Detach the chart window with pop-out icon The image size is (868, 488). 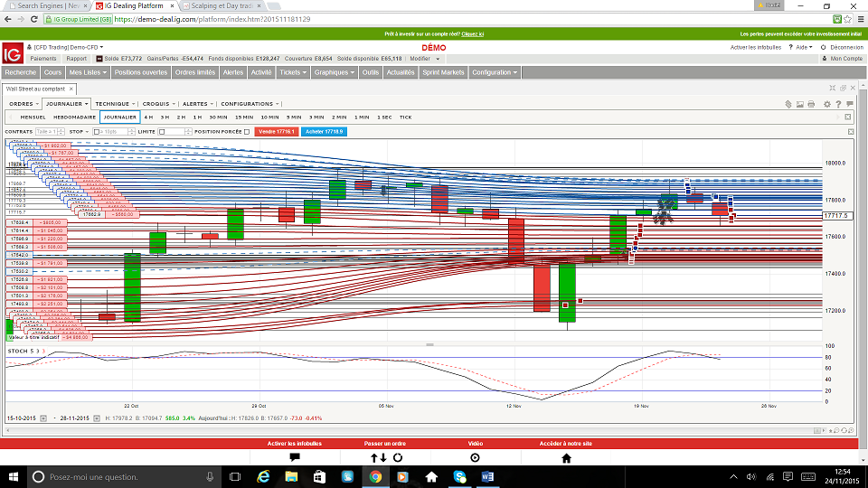[843, 88]
